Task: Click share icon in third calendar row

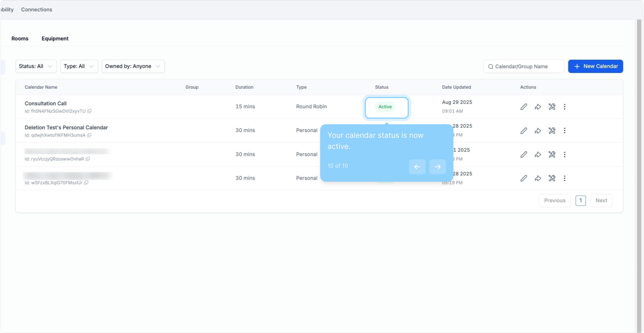Action: pyautogui.click(x=538, y=154)
